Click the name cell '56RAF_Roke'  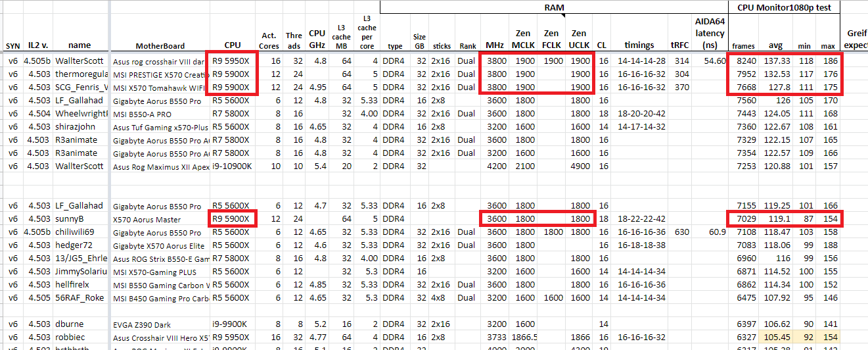click(79, 297)
